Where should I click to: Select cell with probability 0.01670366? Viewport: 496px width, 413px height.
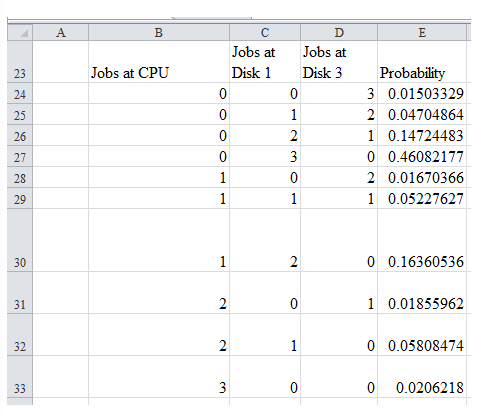[x=422, y=177]
